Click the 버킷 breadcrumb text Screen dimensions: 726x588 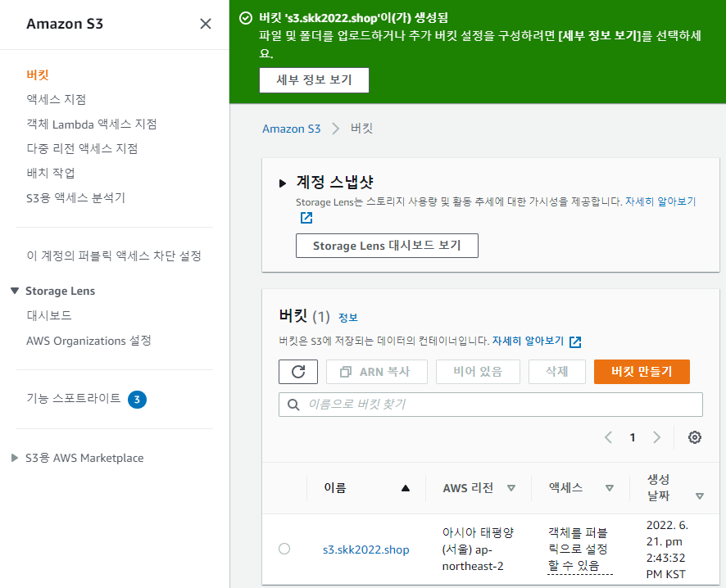pyautogui.click(x=361, y=129)
